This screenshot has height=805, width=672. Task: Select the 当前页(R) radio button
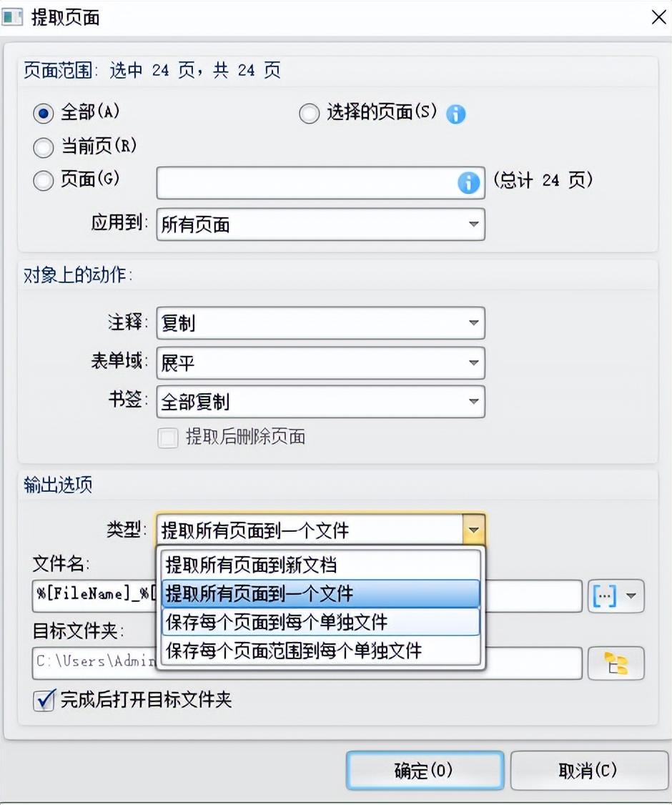44,147
